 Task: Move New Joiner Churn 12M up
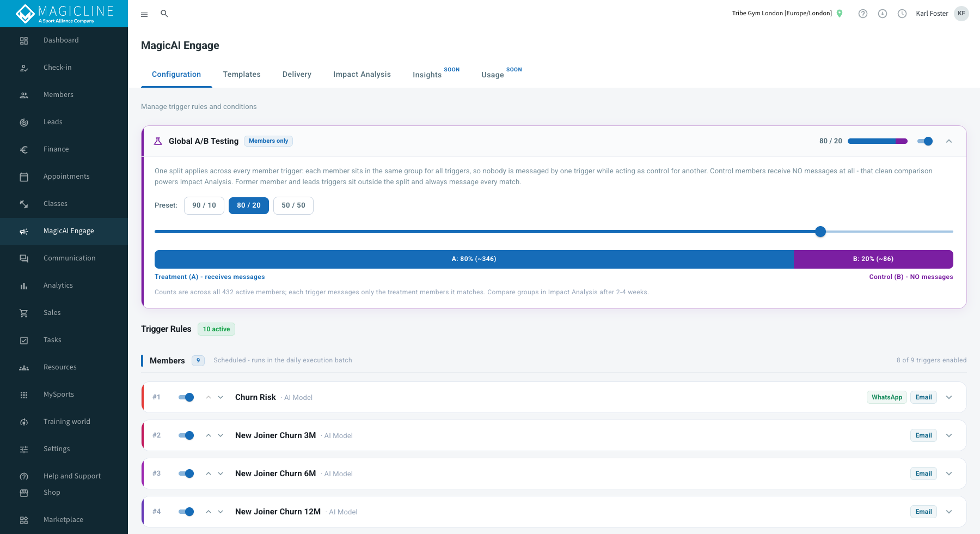tap(209, 512)
